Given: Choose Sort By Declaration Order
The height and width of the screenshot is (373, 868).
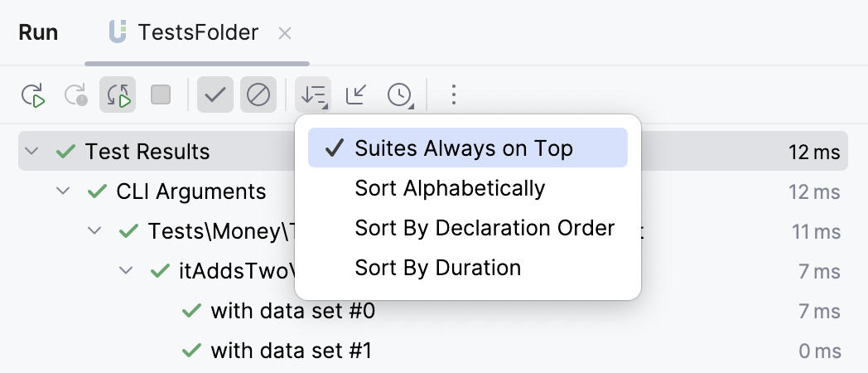Looking at the screenshot, I should (485, 228).
